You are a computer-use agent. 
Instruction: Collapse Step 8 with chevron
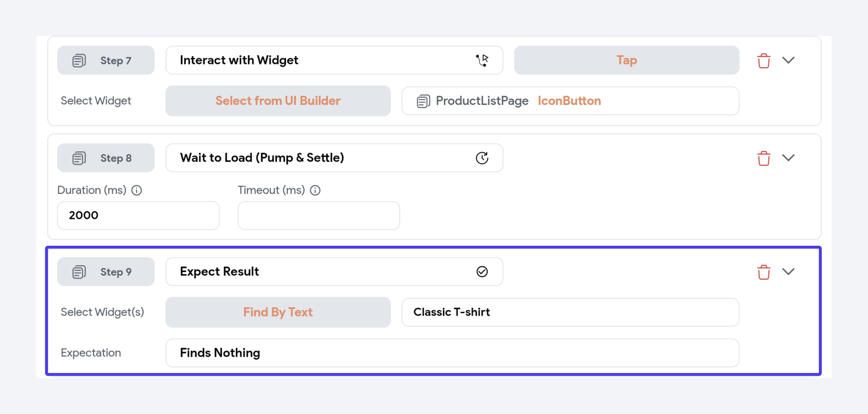pos(788,158)
